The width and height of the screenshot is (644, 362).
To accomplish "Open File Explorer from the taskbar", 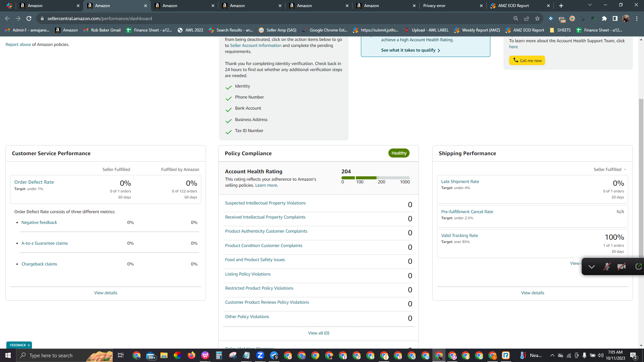I will tap(164, 355).
